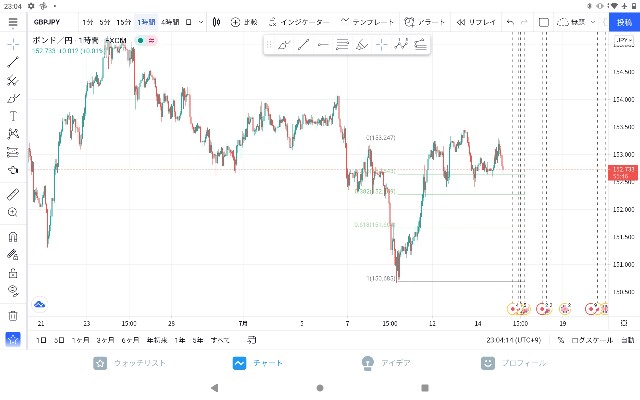This screenshot has height=400, width=640.
Task: Select the GBPJPY symbol search field
Action: 52,22
